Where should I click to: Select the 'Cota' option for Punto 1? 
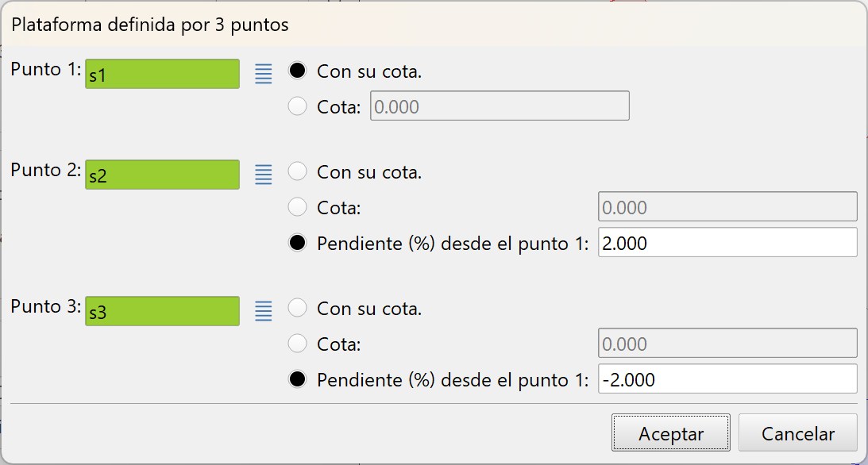click(x=298, y=106)
